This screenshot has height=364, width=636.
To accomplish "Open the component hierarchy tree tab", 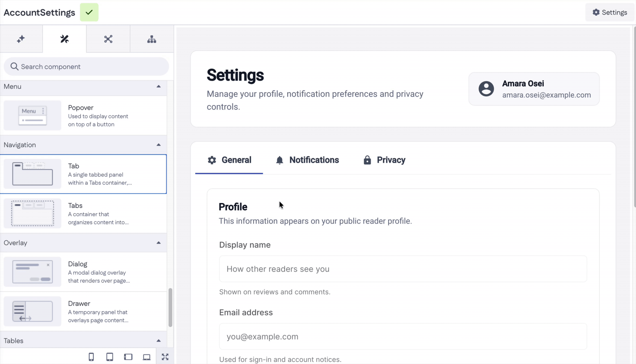I will (x=152, y=39).
